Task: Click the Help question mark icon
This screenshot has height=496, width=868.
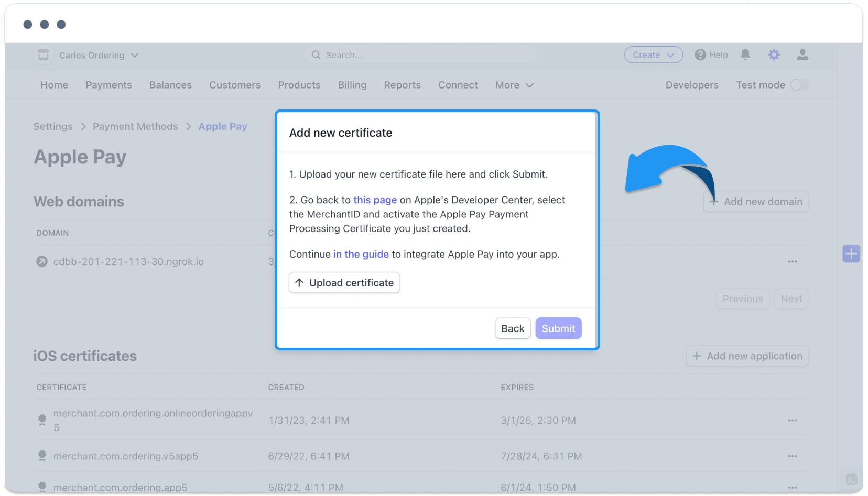Action: [700, 55]
